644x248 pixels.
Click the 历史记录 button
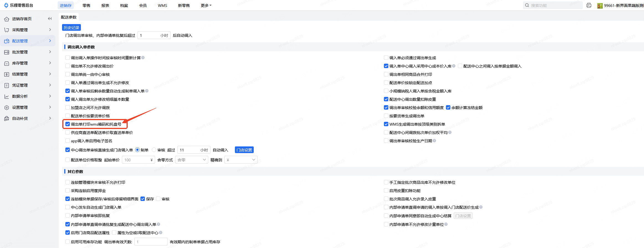click(x=71, y=27)
